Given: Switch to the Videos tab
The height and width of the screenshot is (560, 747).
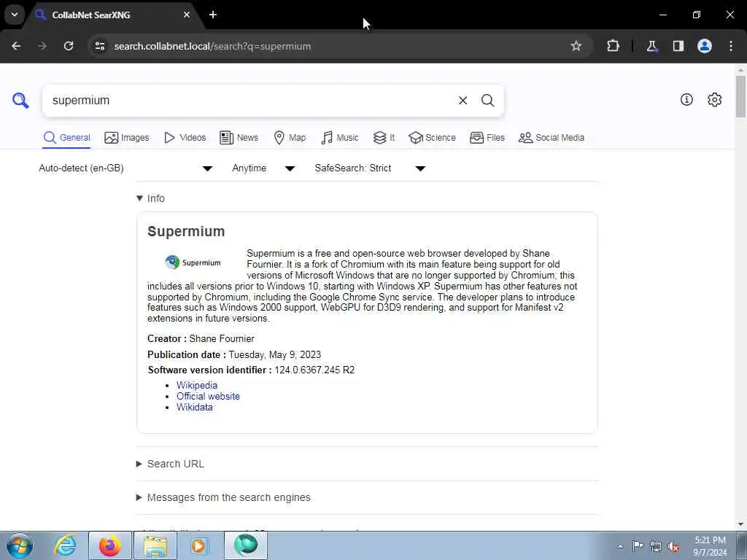Looking at the screenshot, I should click(x=185, y=138).
